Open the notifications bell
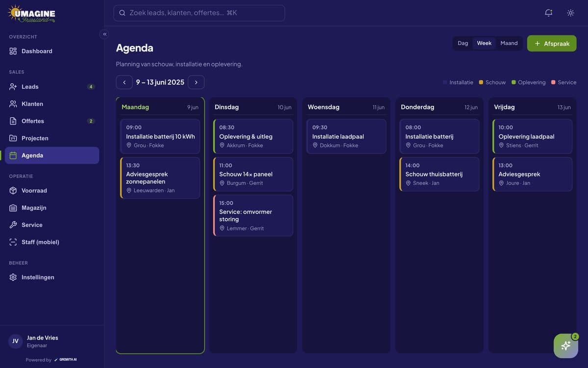This screenshot has width=588, height=368. (549, 13)
